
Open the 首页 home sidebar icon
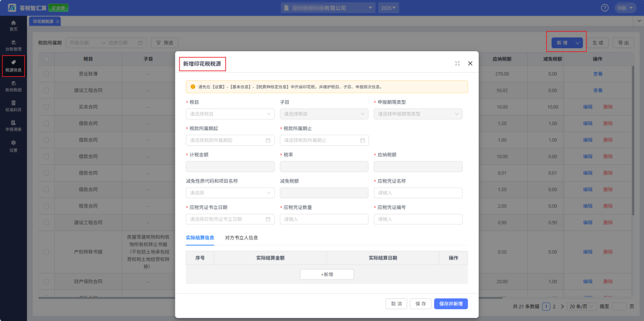[x=14, y=26]
